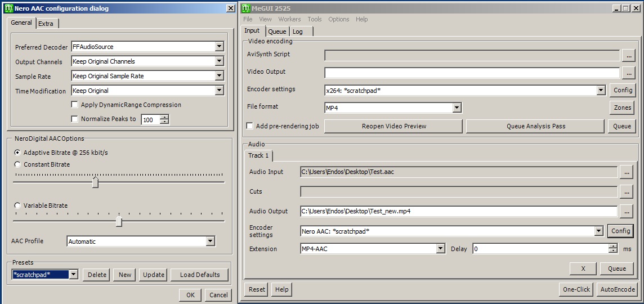Browse for Video Output location
The width and height of the screenshot is (644, 304).
tap(629, 73)
